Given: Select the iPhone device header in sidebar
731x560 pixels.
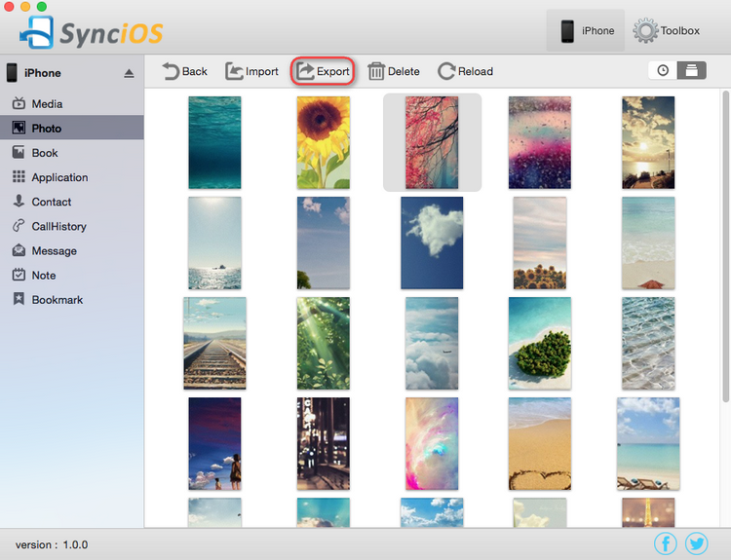Looking at the screenshot, I should pyautogui.click(x=72, y=73).
